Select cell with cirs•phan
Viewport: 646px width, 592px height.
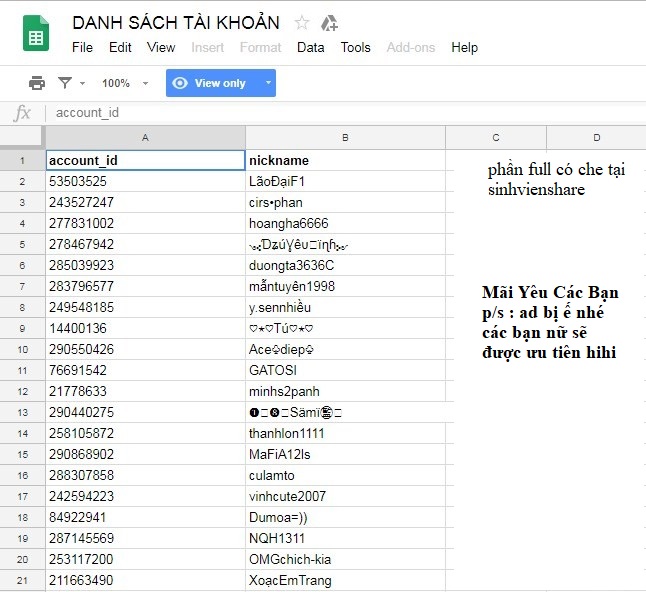345,202
